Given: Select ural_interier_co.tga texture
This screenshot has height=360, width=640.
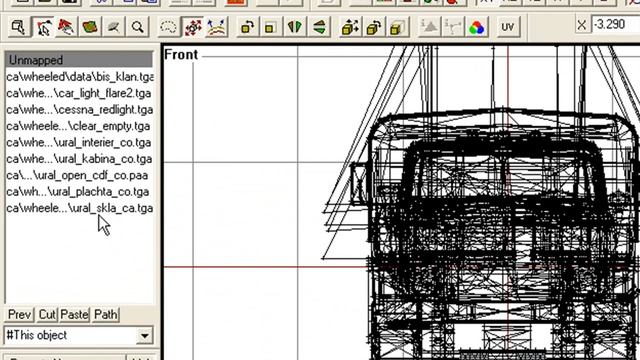Looking at the screenshot, I should (79, 142).
